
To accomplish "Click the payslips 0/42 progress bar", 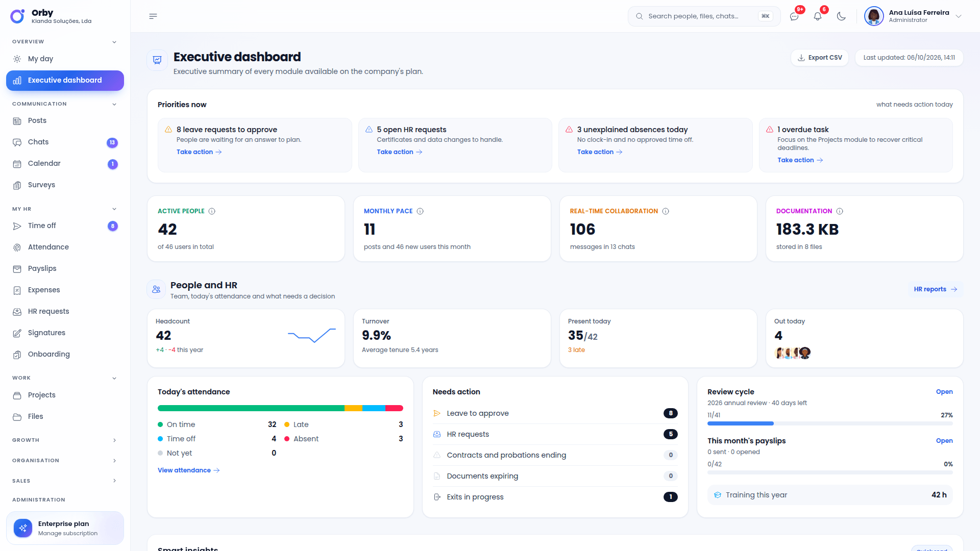I will click(x=830, y=472).
